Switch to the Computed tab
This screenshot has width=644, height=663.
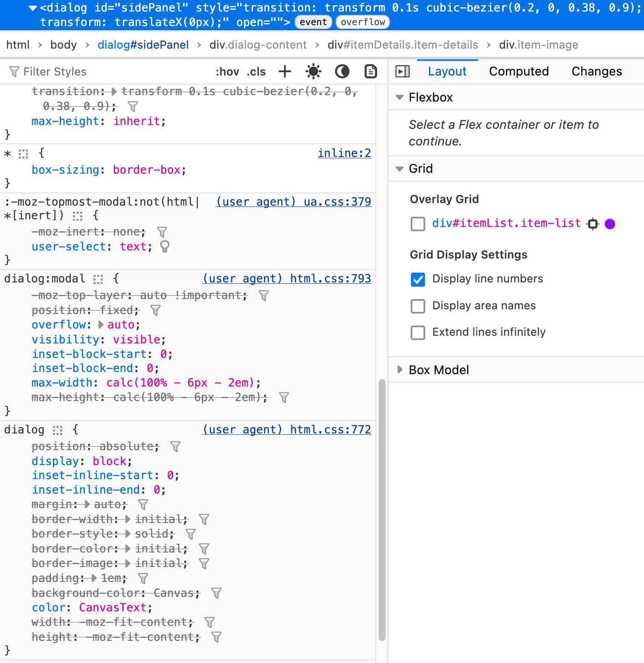519,71
